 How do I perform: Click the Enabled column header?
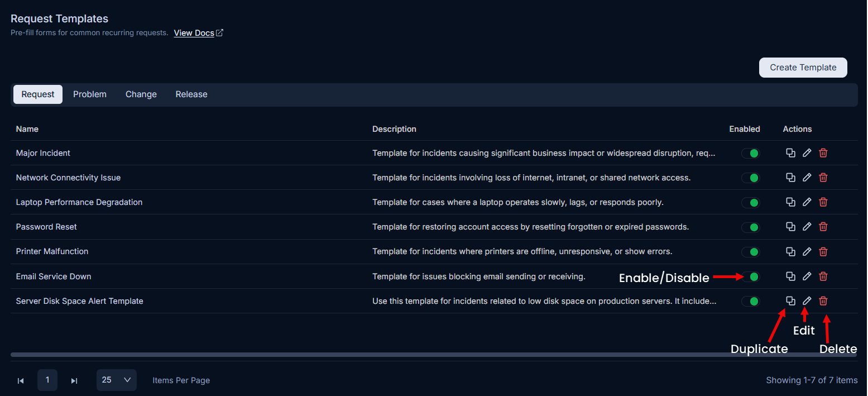pos(745,129)
